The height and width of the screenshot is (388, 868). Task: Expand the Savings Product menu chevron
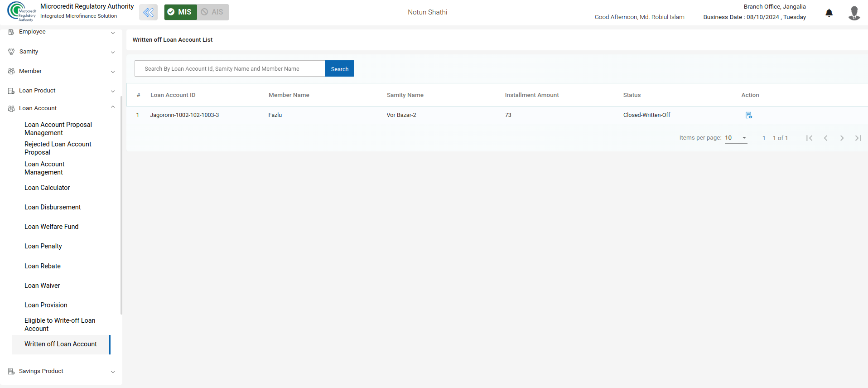[x=113, y=372]
